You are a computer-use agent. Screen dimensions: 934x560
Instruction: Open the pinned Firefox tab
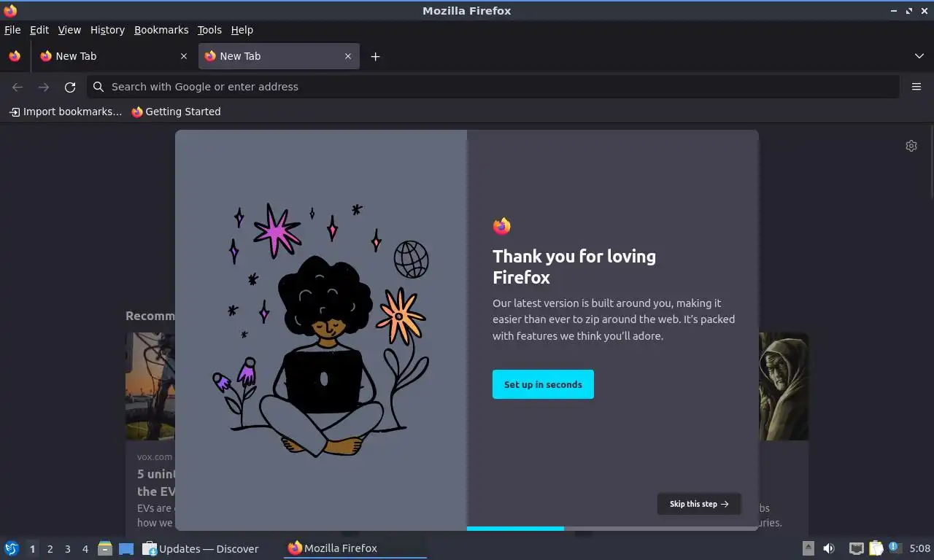pos(15,56)
